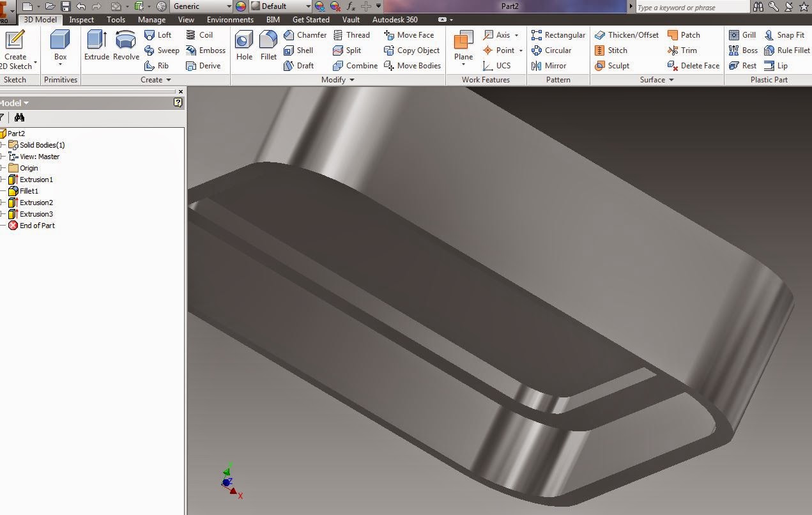The image size is (812, 515).
Task: Select the Patch surface tool
Action: [684, 35]
